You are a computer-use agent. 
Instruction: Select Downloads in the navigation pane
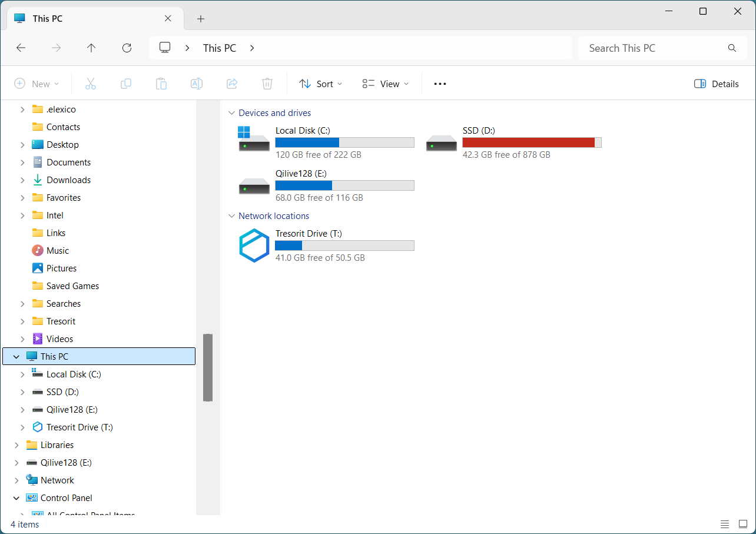pos(68,180)
